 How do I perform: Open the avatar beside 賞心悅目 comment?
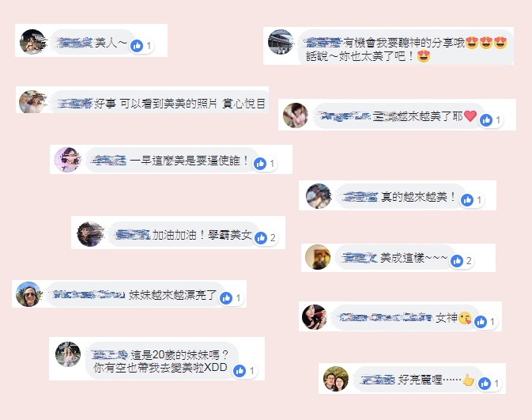coord(32,101)
